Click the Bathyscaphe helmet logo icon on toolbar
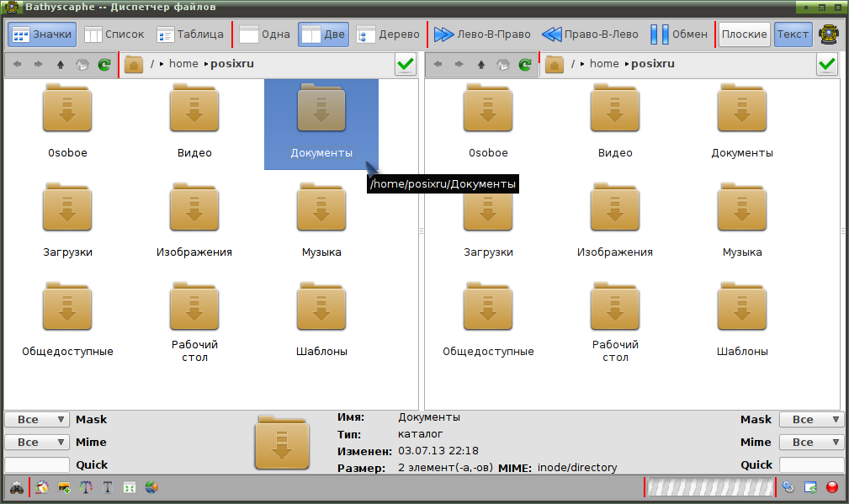 (x=829, y=34)
